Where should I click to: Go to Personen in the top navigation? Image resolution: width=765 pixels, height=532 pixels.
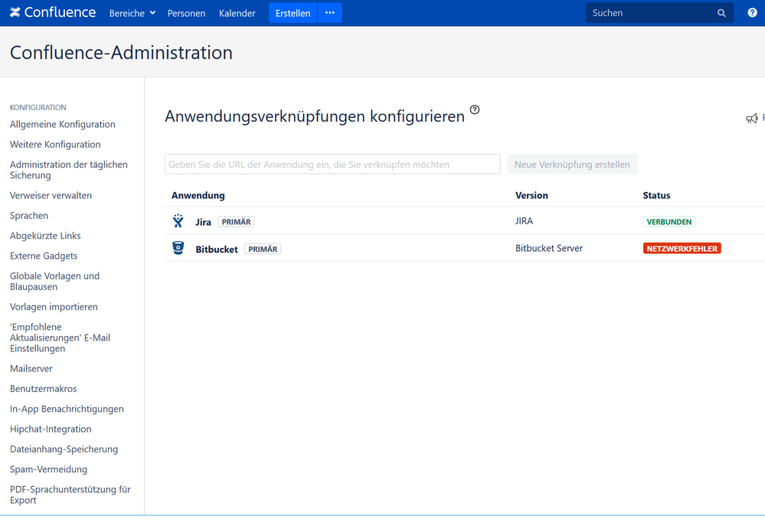[186, 13]
